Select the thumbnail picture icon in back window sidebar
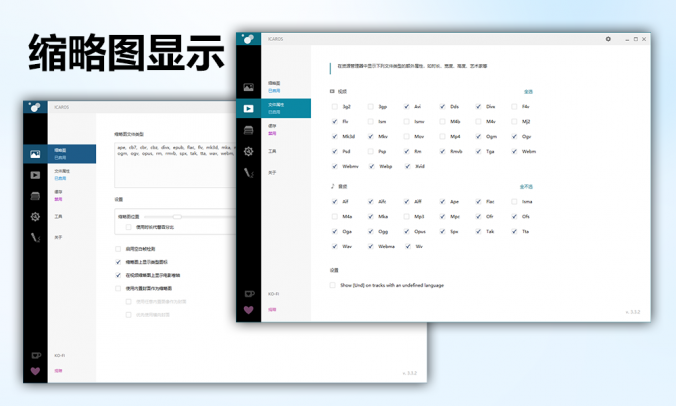The height and width of the screenshot is (406, 676). (35, 154)
